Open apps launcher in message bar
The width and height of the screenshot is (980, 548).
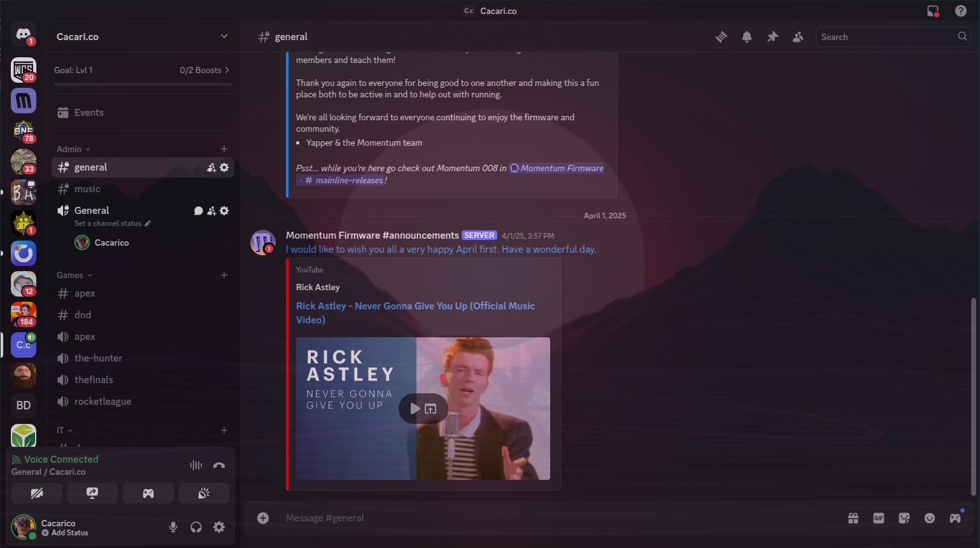(x=955, y=518)
